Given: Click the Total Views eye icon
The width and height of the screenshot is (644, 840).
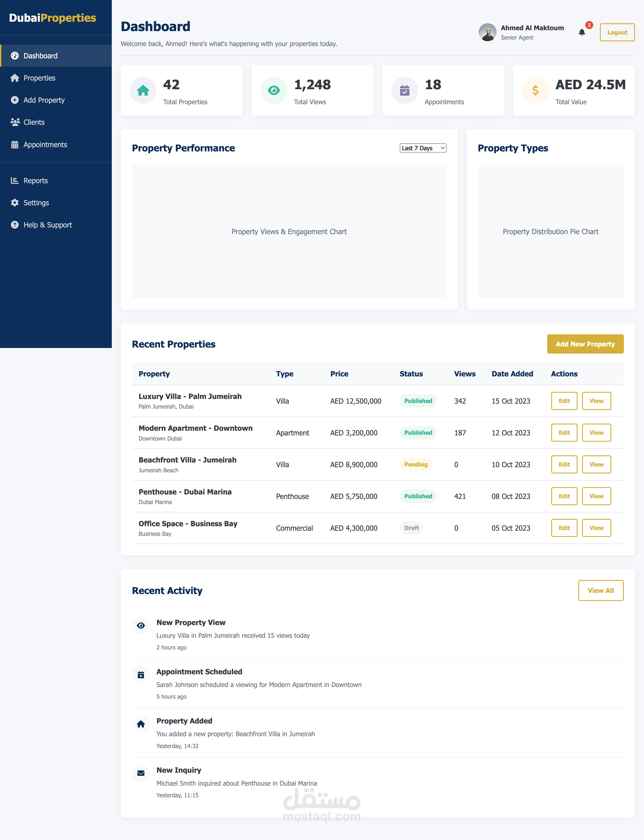Looking at the screenshot, I should tap(274, 91).
